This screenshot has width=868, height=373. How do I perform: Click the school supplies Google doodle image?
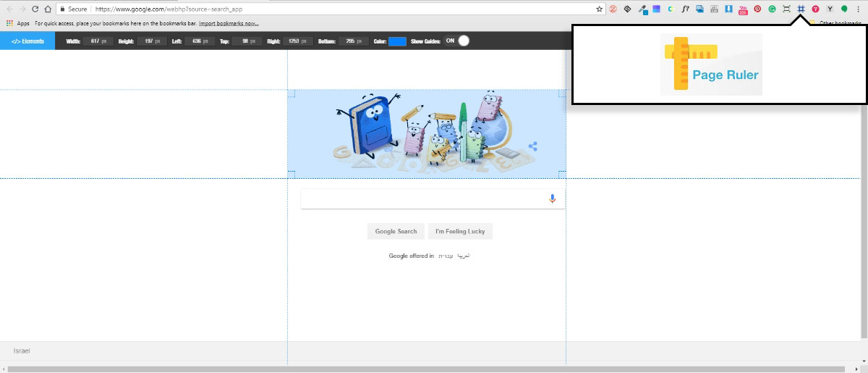[427, 133]
